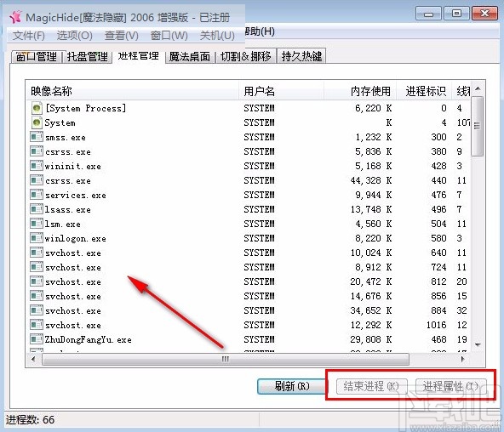Click the process ID 856 cell

coord(438,296)
